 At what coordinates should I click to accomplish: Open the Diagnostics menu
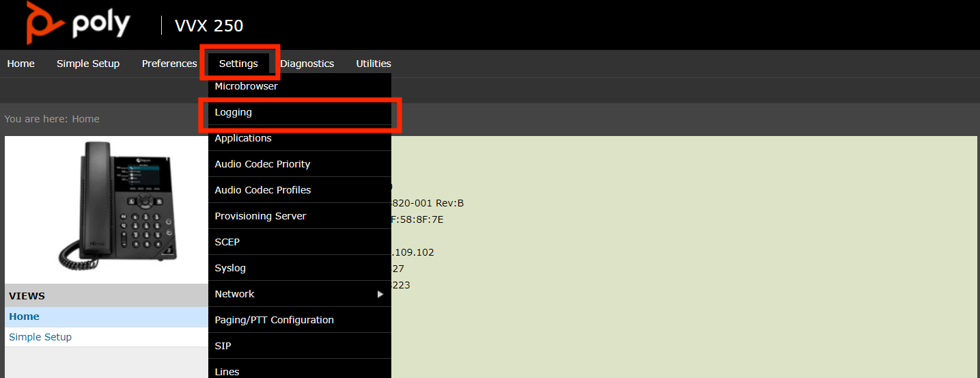(x=307, y=64)
